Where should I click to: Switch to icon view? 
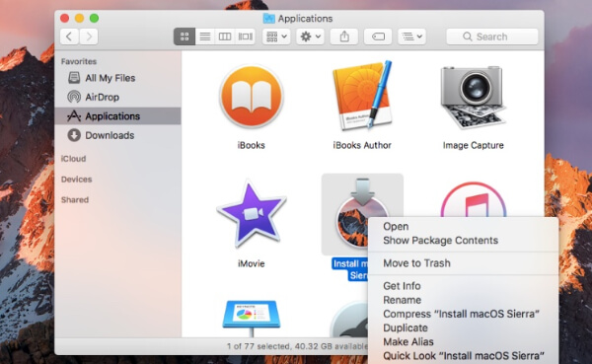click(x=185, y=36)
